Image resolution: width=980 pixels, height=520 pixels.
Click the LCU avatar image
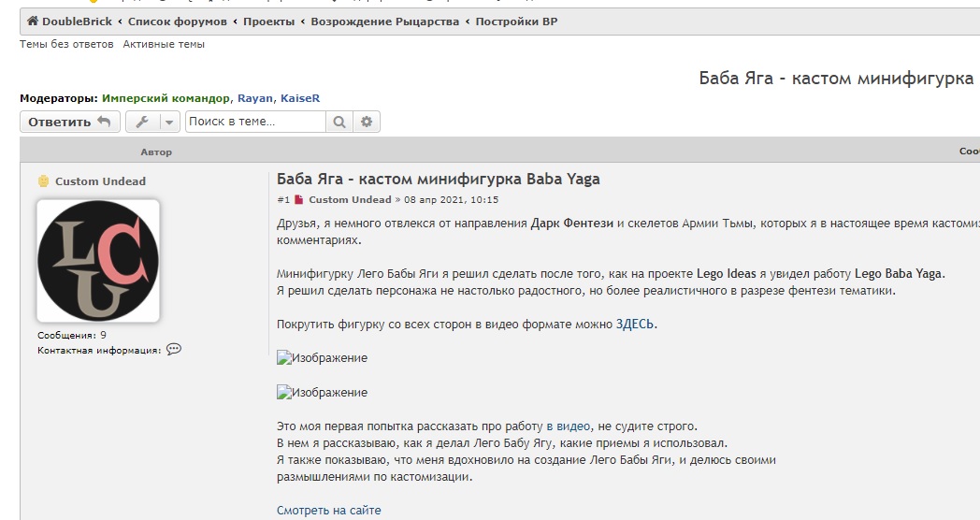click(x=98, y=261)
